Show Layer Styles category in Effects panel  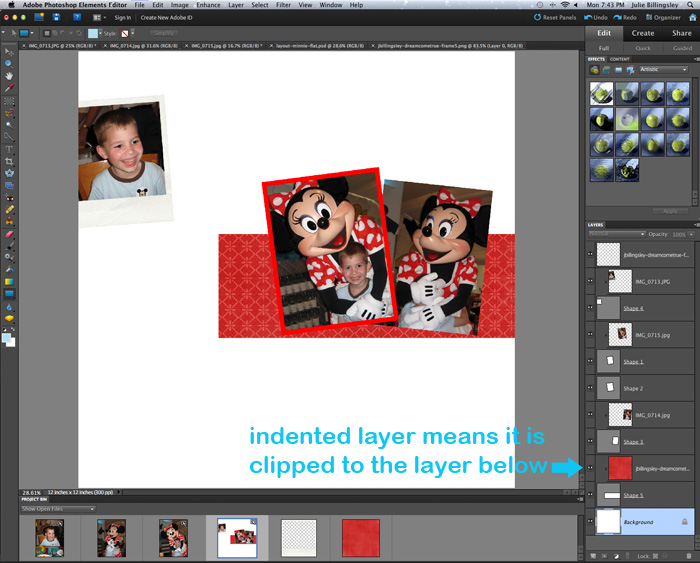tap(606, 70)
